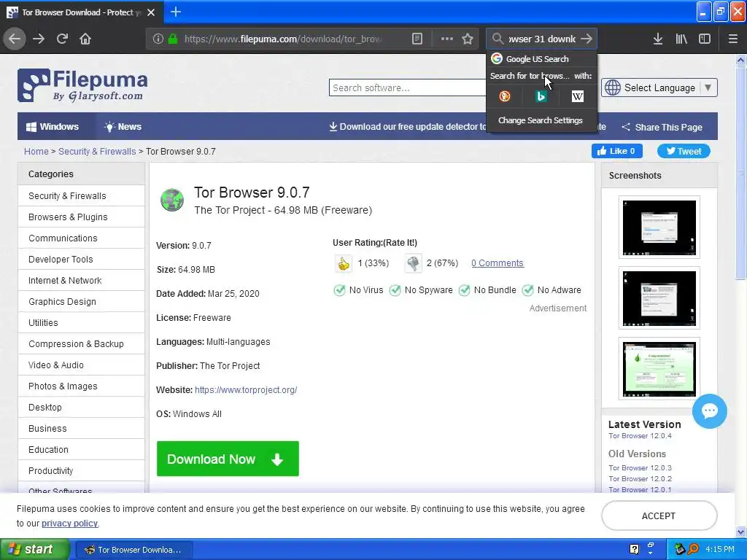Show sidebars toolbar icon
Viewport: 747px width, 560px height.
[705, 39]
